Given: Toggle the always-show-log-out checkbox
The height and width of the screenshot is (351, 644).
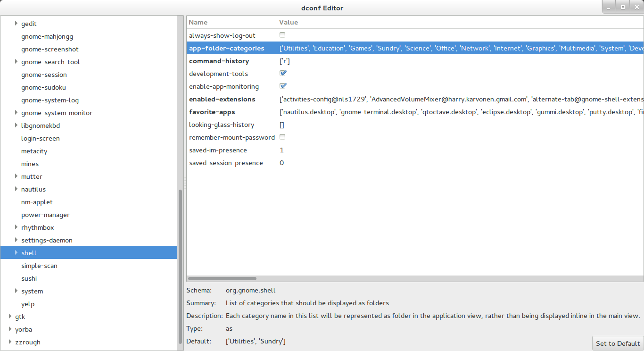Looking at the screenshot, I should (282, 35).
